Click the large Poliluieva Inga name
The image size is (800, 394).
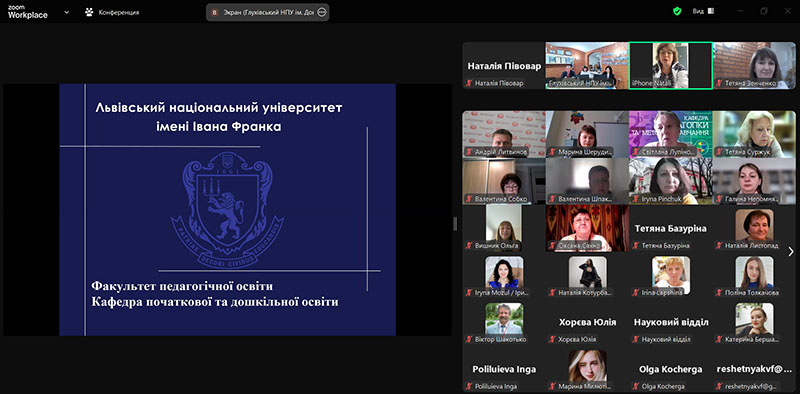point(504,369)
